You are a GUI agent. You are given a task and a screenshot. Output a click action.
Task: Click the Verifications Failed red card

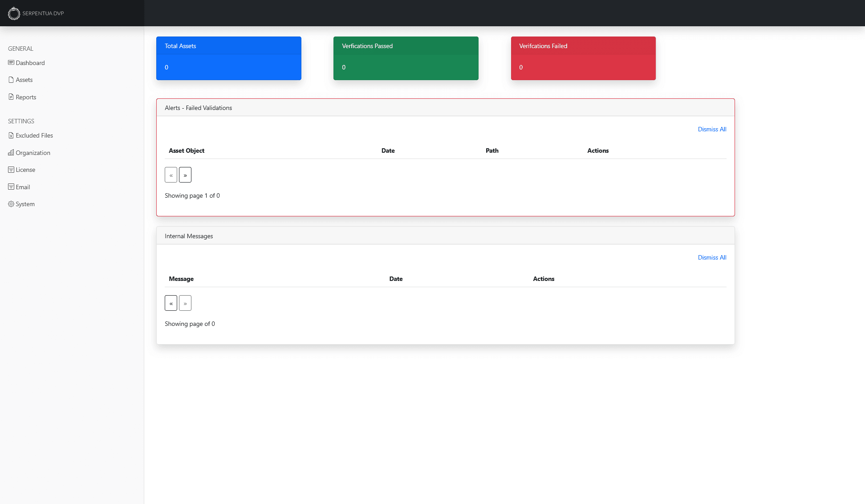pos(583,58)
